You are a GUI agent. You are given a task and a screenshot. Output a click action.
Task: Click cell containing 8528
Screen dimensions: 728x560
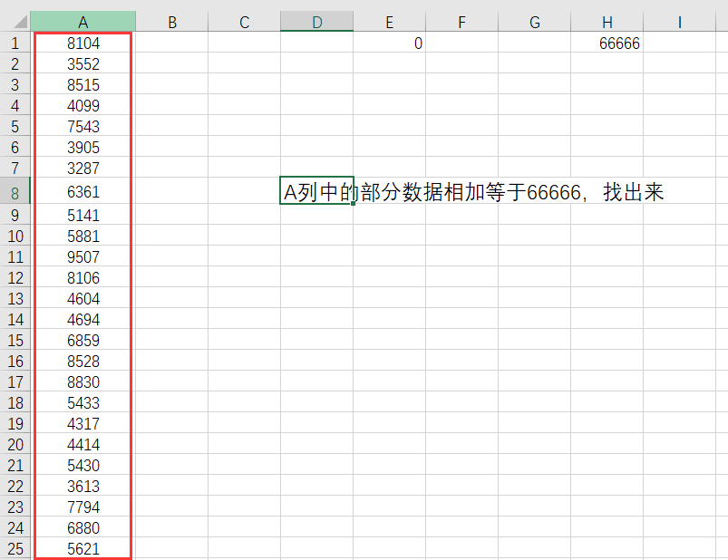[x=83, y=361]
